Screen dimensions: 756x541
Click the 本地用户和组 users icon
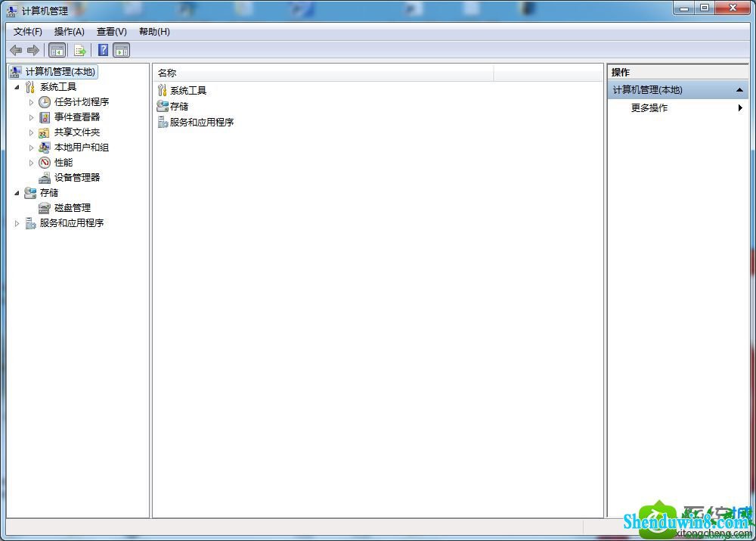[x=45, y=148]
